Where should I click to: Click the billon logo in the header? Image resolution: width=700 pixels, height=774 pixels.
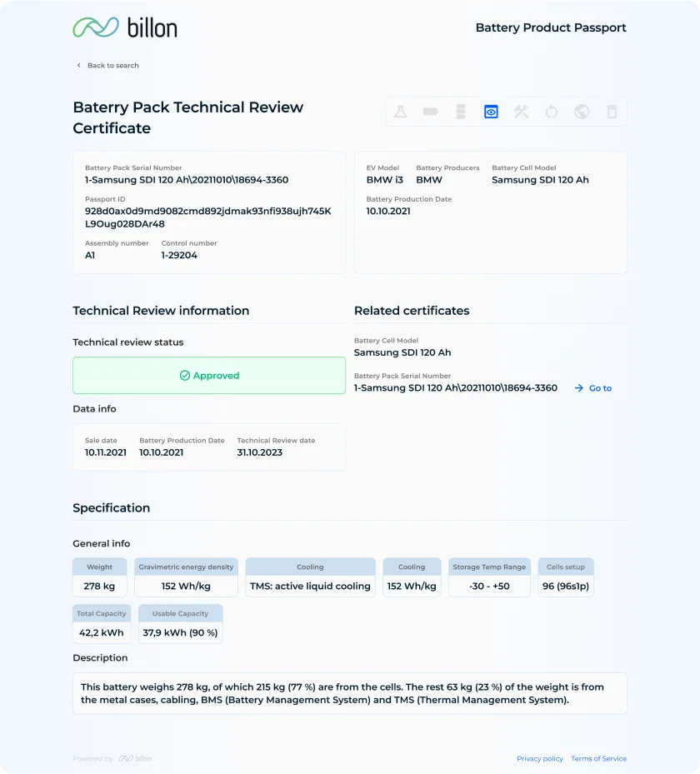(x=125, y=27)
